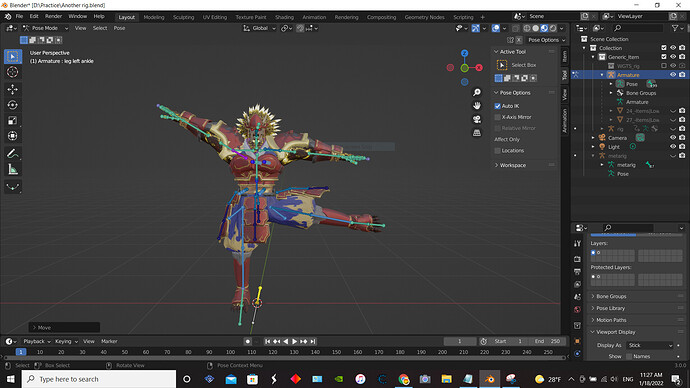Click the Zoom viewport magnifier icon
The width and height of the screenshot is (690, 388).
pos(477,92)
